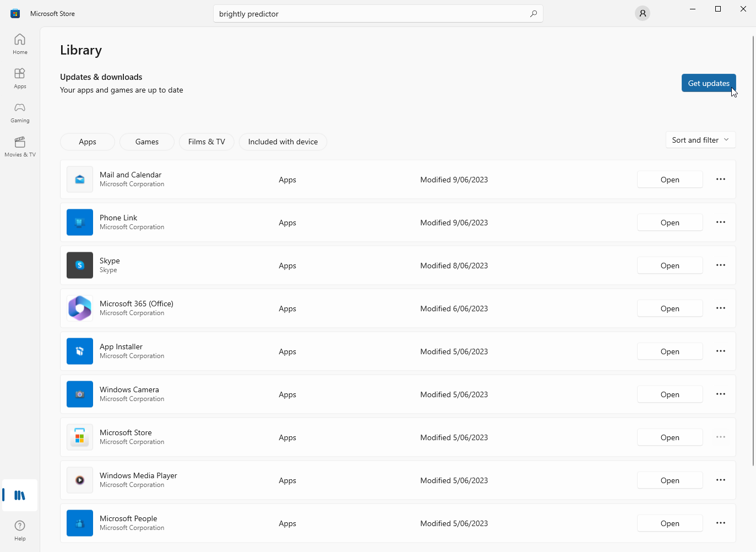Viewport: 756px width, 552px height.
Task: Expand the Sort and filter dropdown
Action: pyautogui.click(x=700, y=140)
